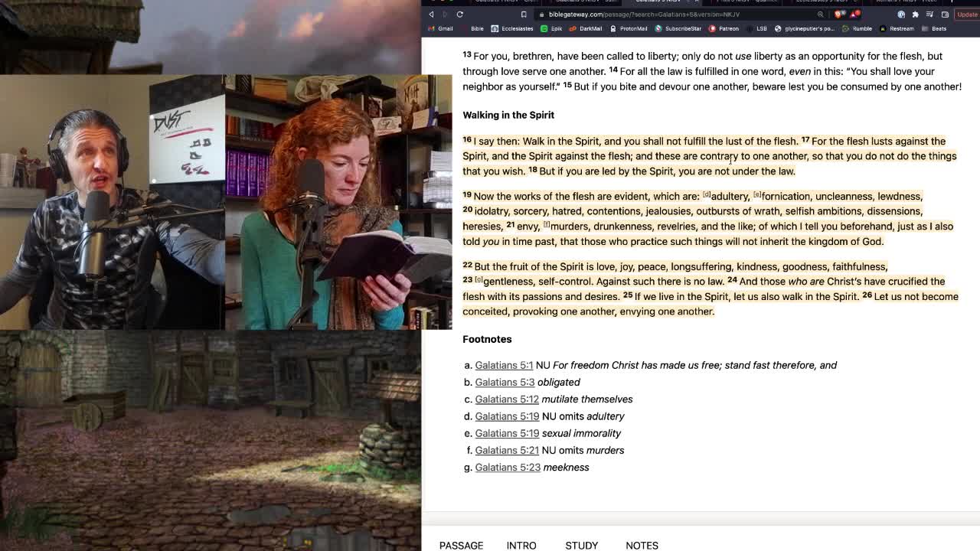This screenshot has height=551, width=980.
Task: Follow the Galatians 5:12 footnote link
Action: 507,399
